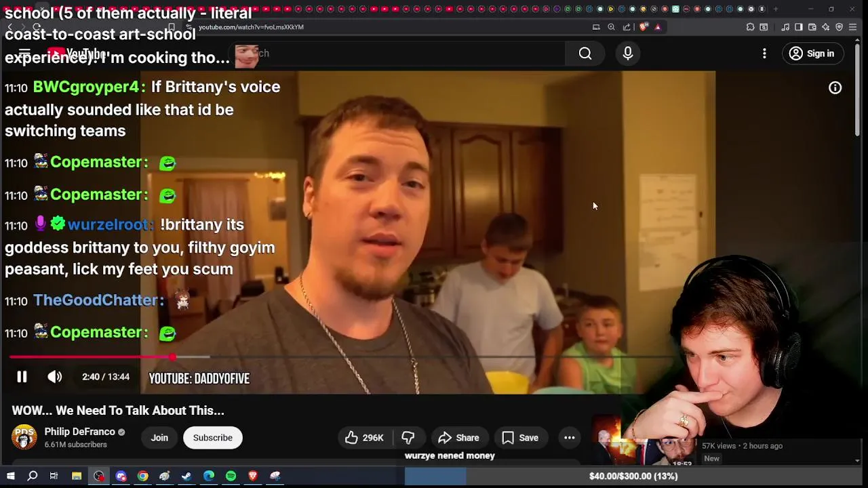Open Microsoft Edge from the taskbar

(209, 476)
